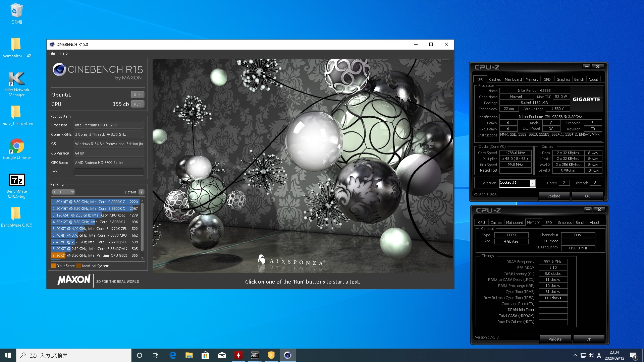The image size is (644, 362).
Task: Select ranking row 5 i7-4770K score 822
Action: point(95,229)
